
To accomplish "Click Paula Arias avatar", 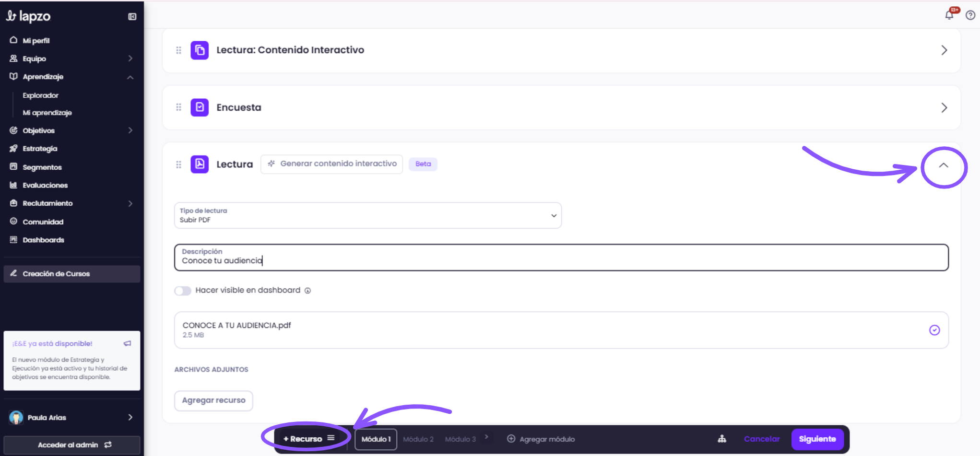I will click(16, 417).
